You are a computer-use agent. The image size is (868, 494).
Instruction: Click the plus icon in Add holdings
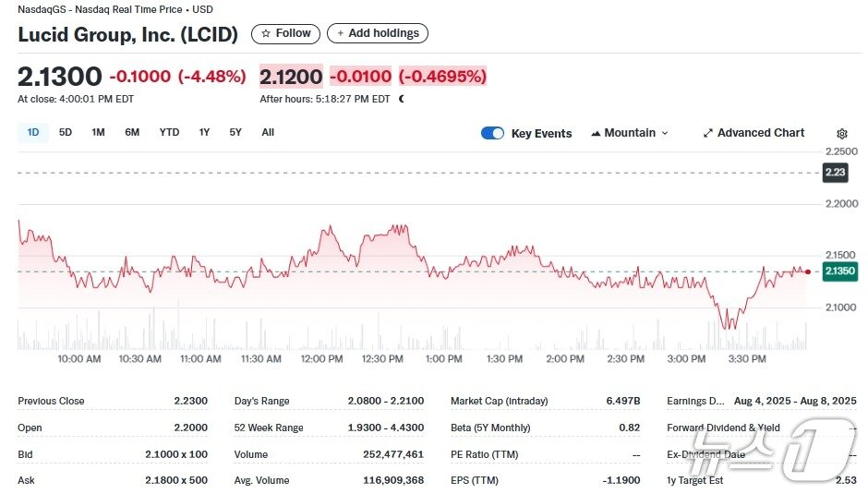point(340,33)
